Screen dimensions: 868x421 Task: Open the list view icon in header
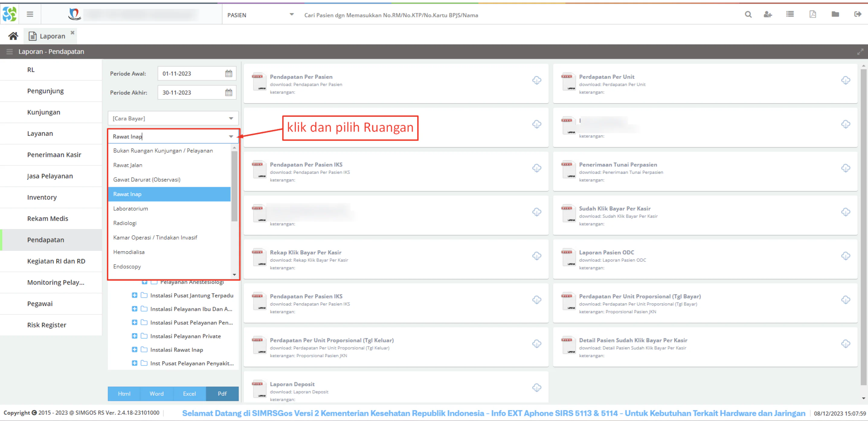coord(790,14)
